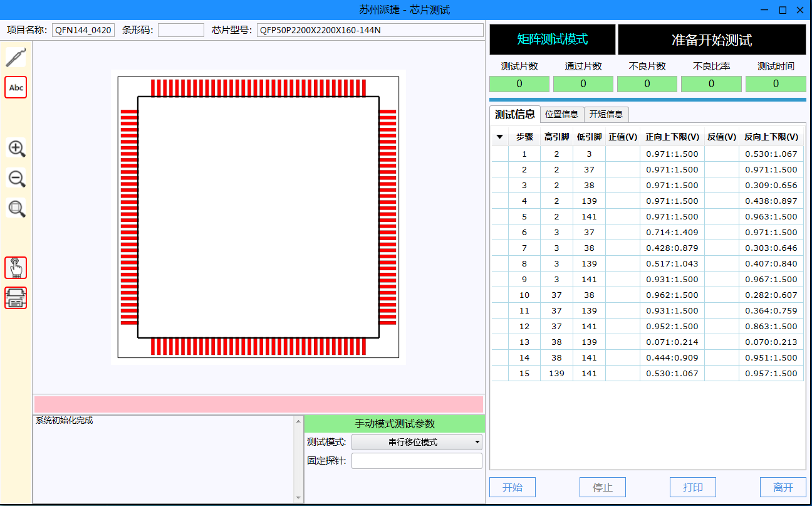The width and height of the screenshot is (812, 506).
Task: Click the 低引脚 column header
Action: point(589,137)
